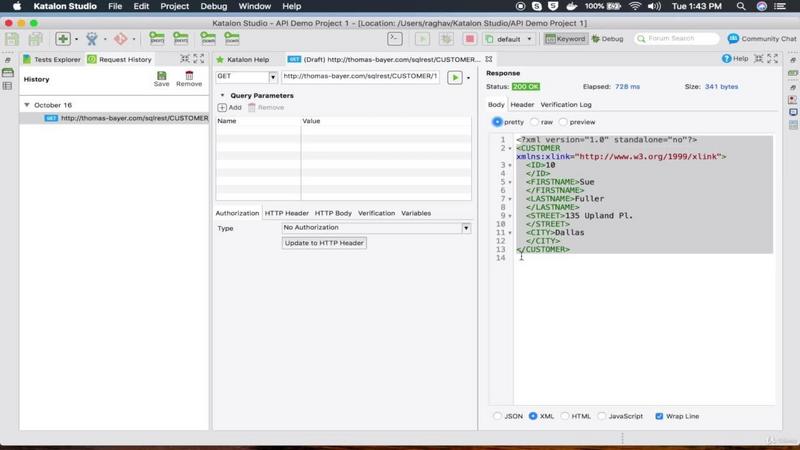The height and width of the screenshot is (450, 800).
Task: Open the Verification Log response tab
Action: click(566, 105)
